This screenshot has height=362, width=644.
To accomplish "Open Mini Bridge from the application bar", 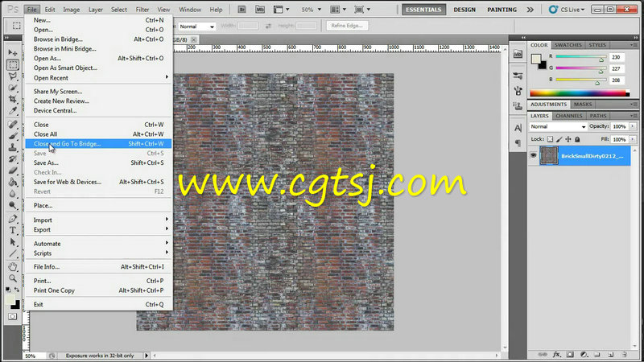I will click(x=260, y=10).
